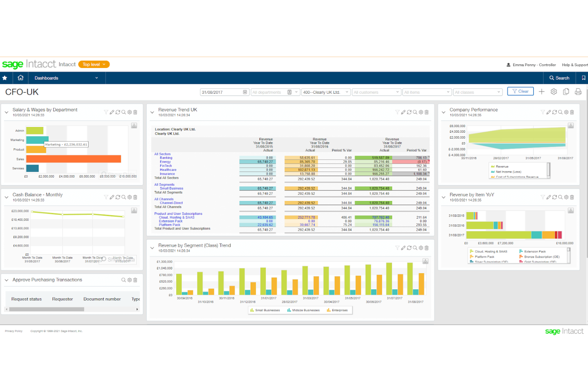Toggle Midsize Businesses series in legend

pos(303,310)
